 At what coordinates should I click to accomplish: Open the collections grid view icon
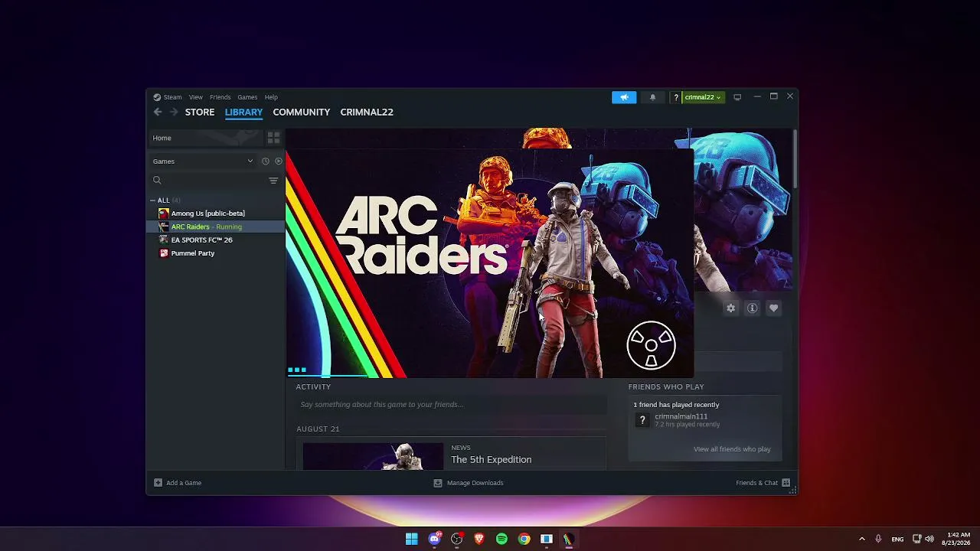point(273,138)
